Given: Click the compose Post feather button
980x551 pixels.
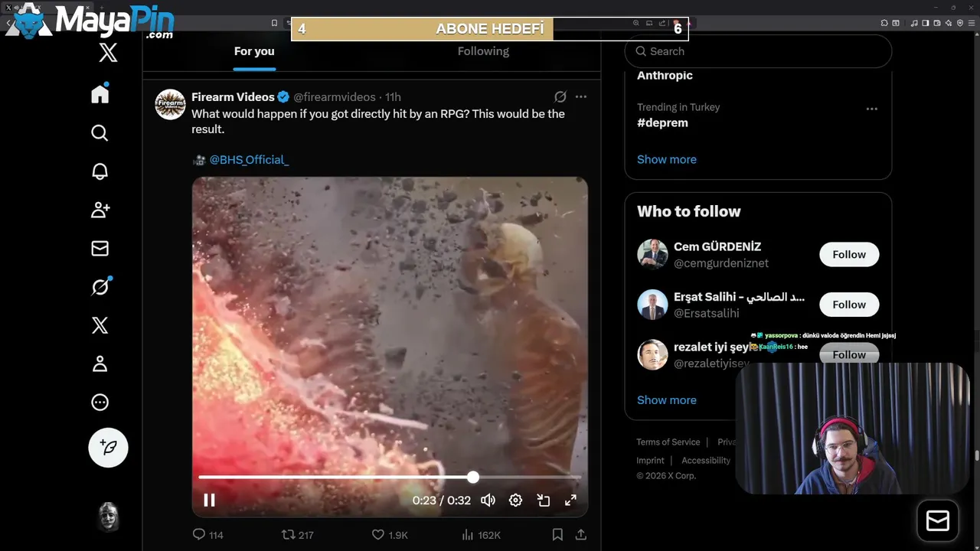Looking at the screenshot, I should [x=108, y=448].
